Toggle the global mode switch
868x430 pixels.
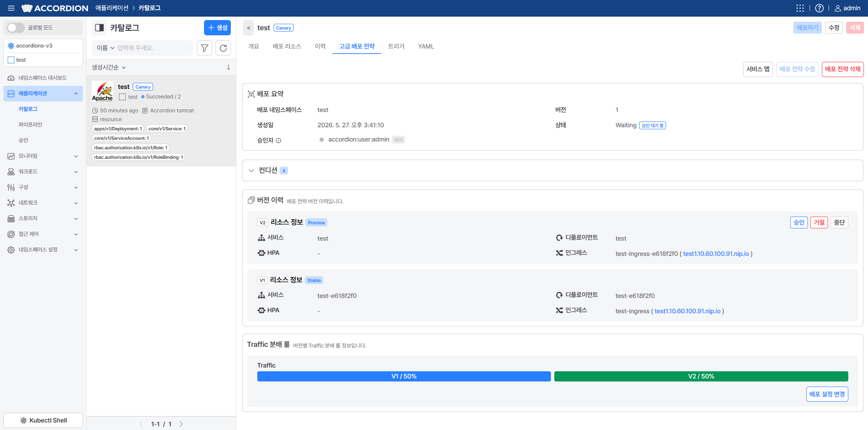[16, 27]
